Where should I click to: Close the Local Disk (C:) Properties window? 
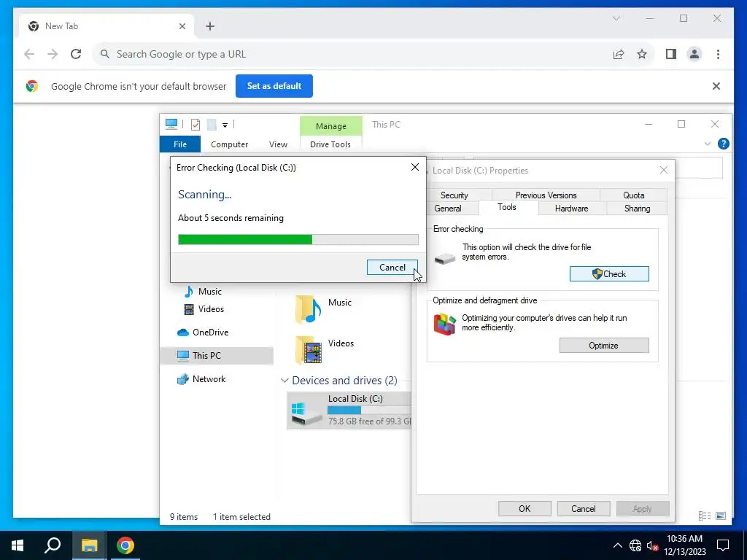[664, 170]
